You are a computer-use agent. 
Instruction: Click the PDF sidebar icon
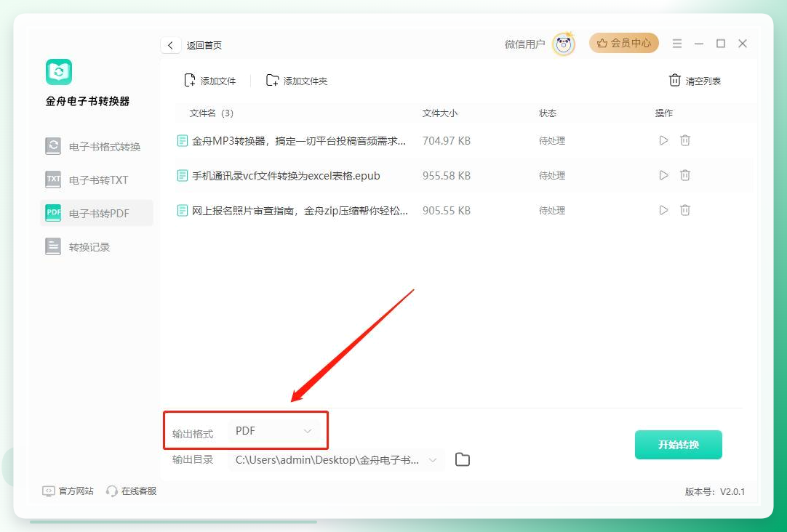click(x=52, y=213)
